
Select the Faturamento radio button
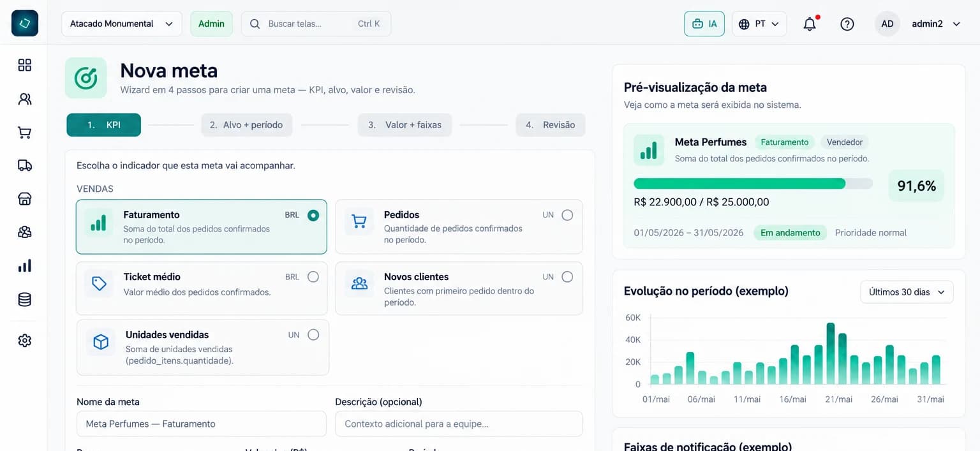point(313,215)
